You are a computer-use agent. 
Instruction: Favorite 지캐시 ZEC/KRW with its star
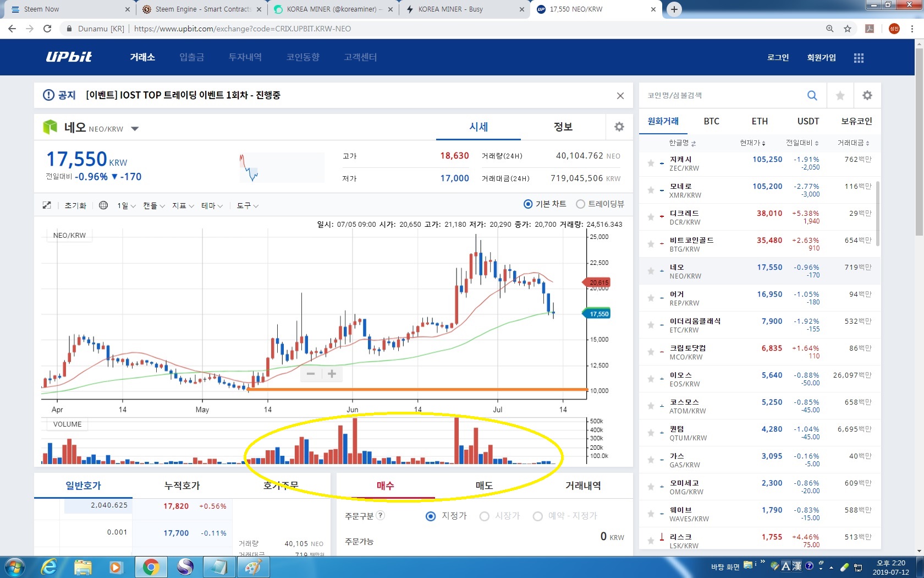pyautogui.click(x=651, y=163)
